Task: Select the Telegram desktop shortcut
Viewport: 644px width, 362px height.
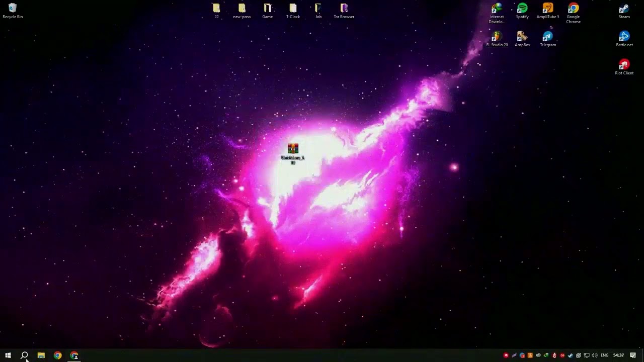Action: 548,39
